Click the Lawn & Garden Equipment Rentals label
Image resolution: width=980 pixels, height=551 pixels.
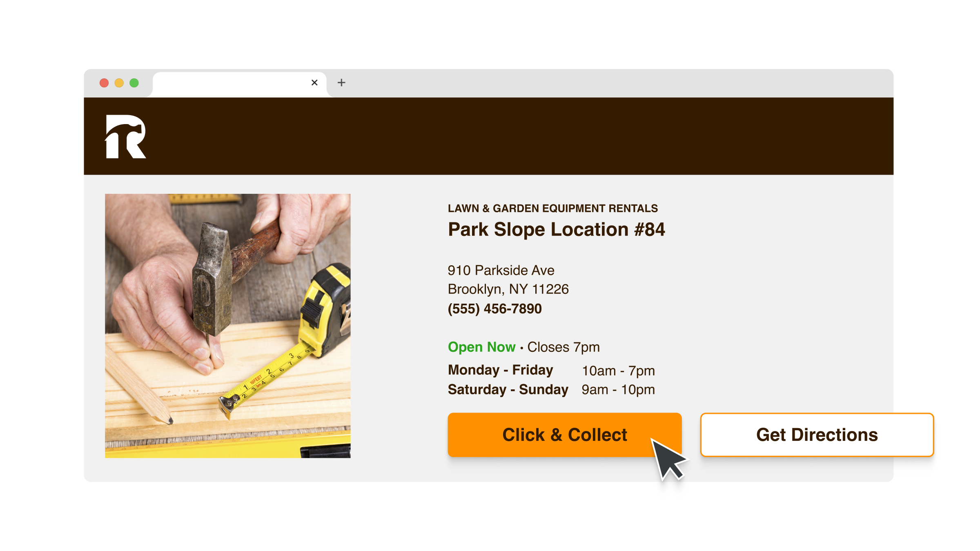[x=553, y=209]
